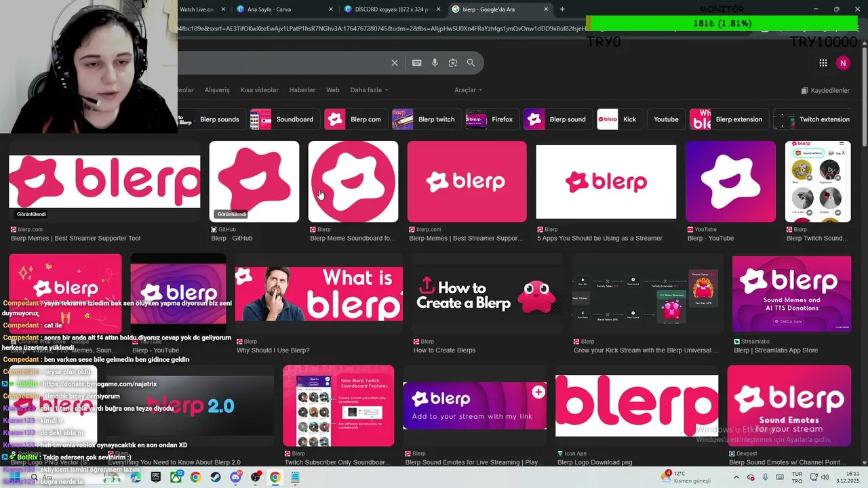The height and width of the screenshot is (488, 868).
Task: Open Discord from taskbar
Action: (x=235, y=477)
